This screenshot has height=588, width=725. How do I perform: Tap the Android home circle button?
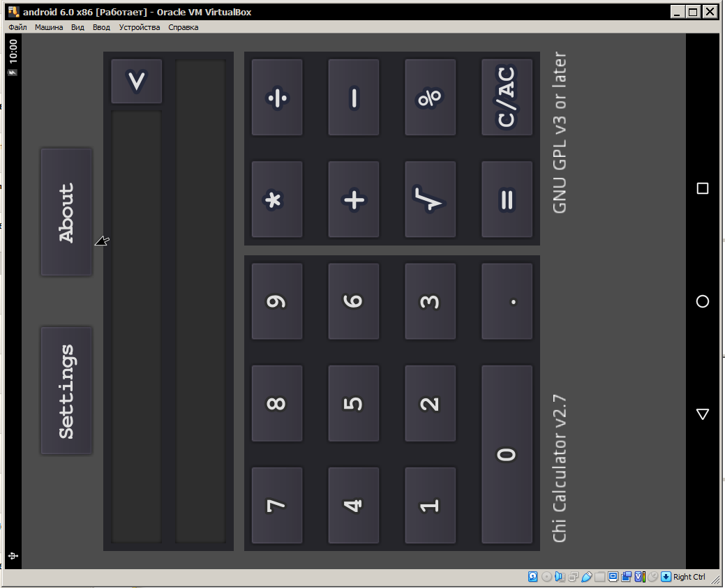point(703,301)
